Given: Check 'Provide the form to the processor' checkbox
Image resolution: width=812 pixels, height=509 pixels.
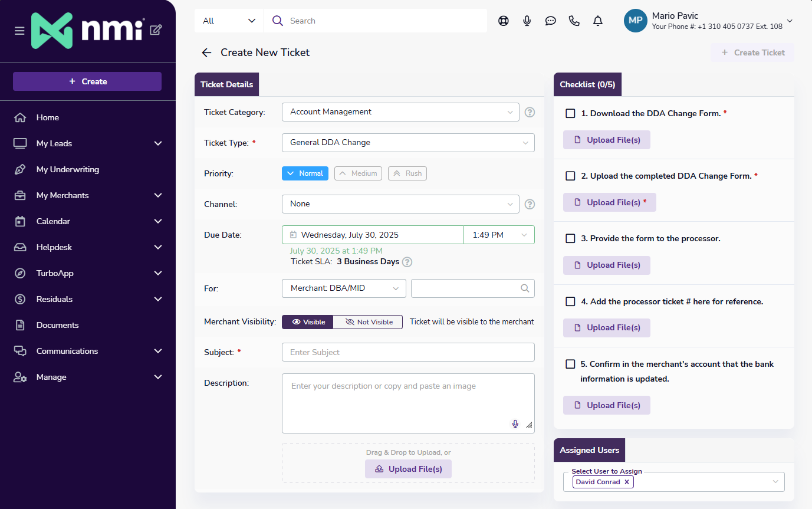Looking at the screenshot, I should (x=570, y=238).
